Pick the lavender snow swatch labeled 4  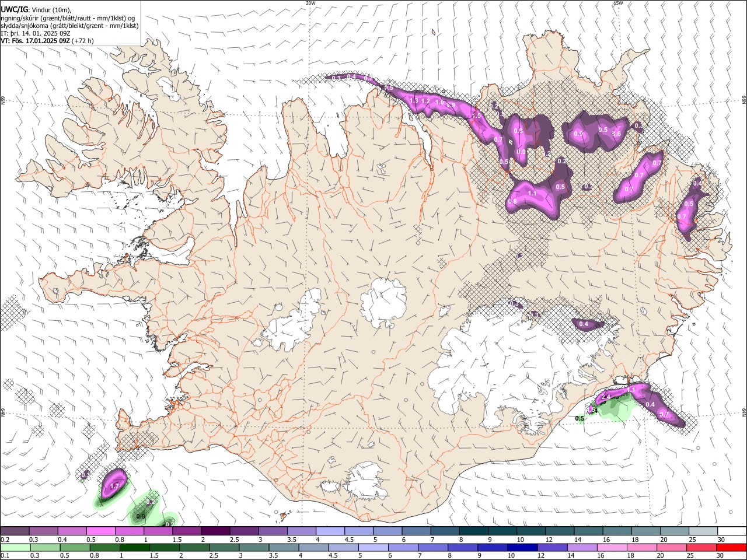330,531
